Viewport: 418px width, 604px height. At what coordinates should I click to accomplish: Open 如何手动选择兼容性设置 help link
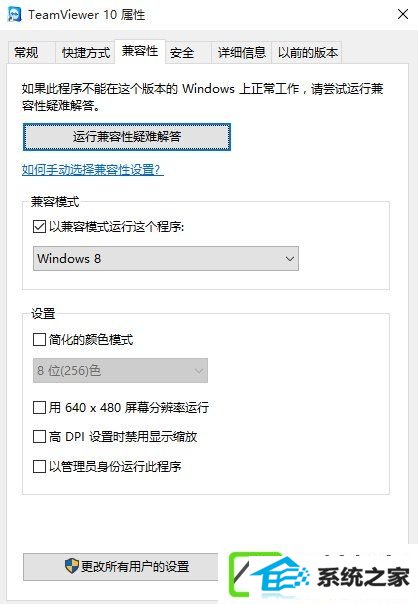pyautogui.click(x=92, y=169)
